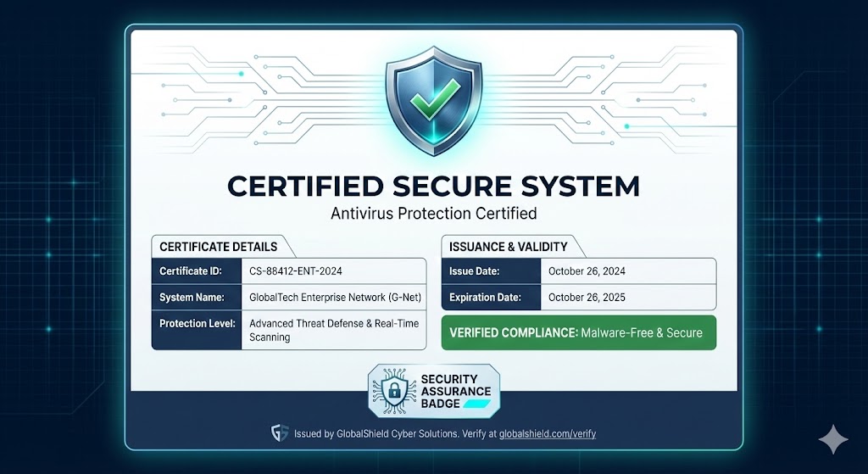Click the GlobalShield GS logo icon

(x=280, y=433)
